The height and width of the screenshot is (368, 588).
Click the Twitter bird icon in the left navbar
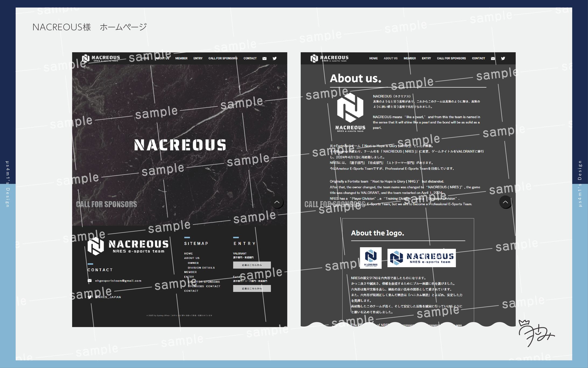[x=275, y=58]
